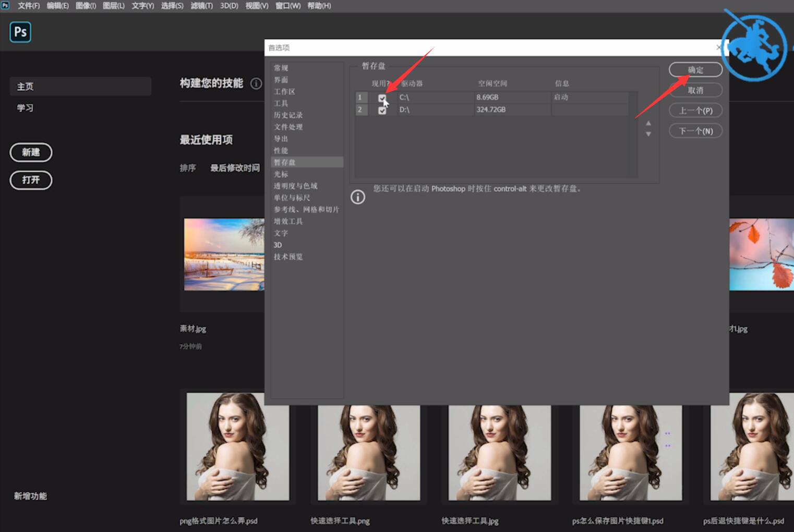Screen dimensions: 794x532
Task: Open the 选择(S) menu
Action: click(172, 6)
